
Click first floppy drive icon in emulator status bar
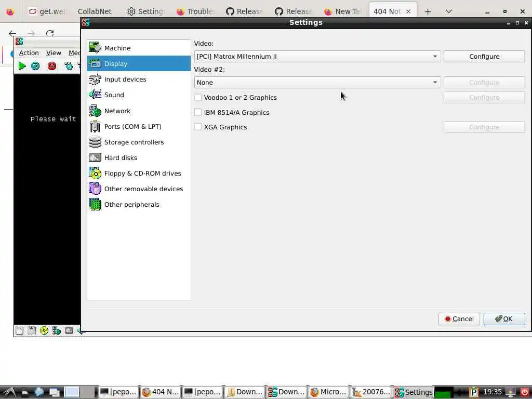tap(19, 330)
